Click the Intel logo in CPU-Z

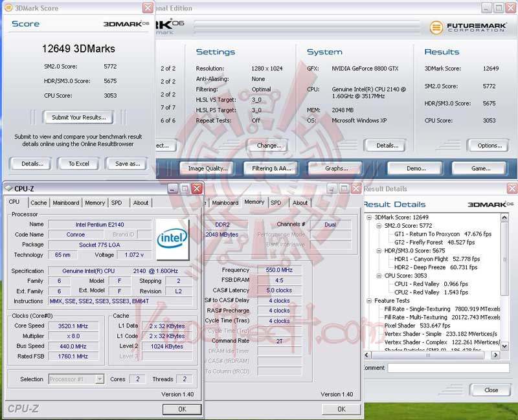click(172, 239)
